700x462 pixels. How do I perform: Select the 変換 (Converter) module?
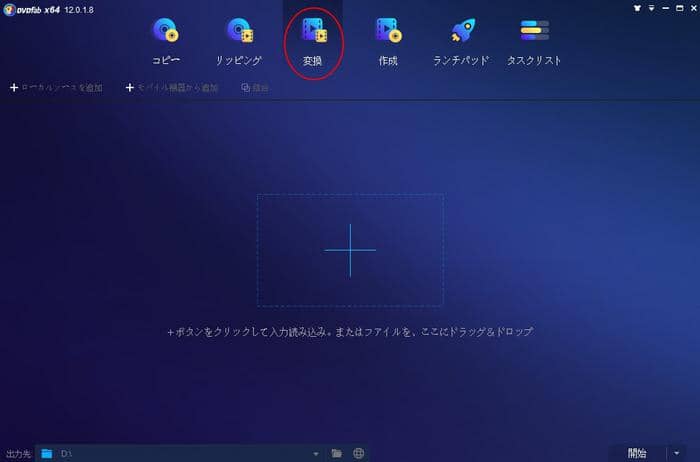click(313, 42)
